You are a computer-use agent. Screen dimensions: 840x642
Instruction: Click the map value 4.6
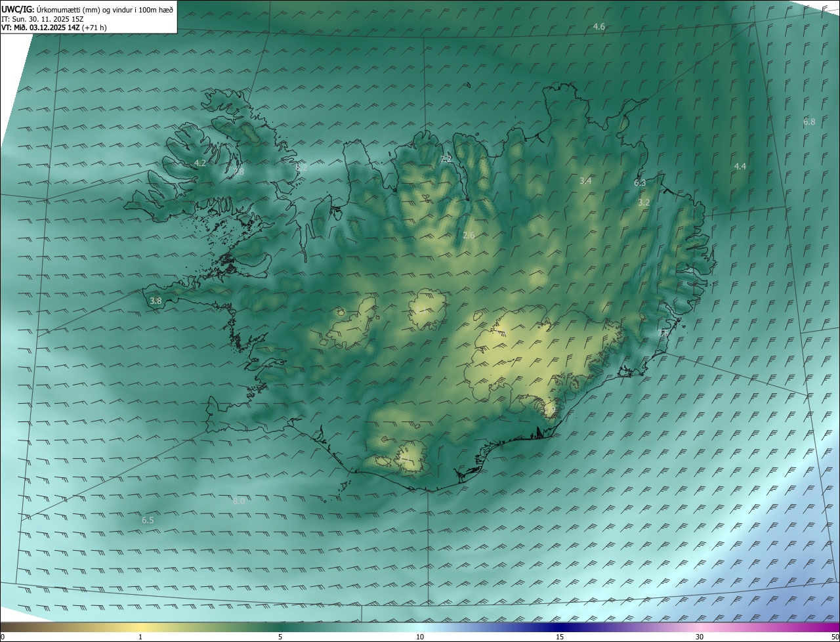tap(598, 26)
